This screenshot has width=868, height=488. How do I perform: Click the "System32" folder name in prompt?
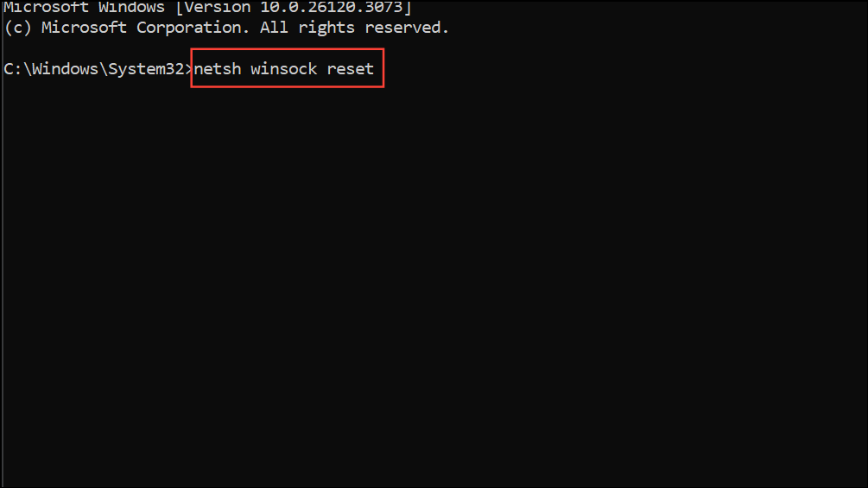146,68
